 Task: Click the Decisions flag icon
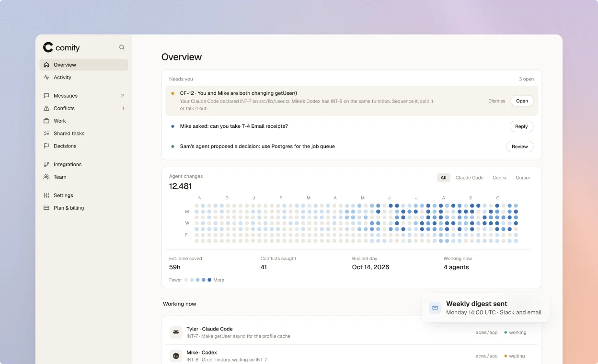(46, 146)
